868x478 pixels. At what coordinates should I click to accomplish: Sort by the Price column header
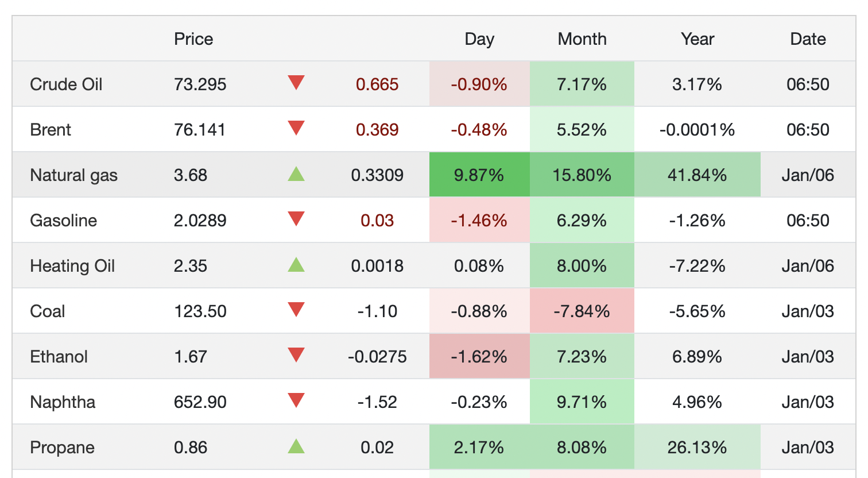tap(193, 39)
